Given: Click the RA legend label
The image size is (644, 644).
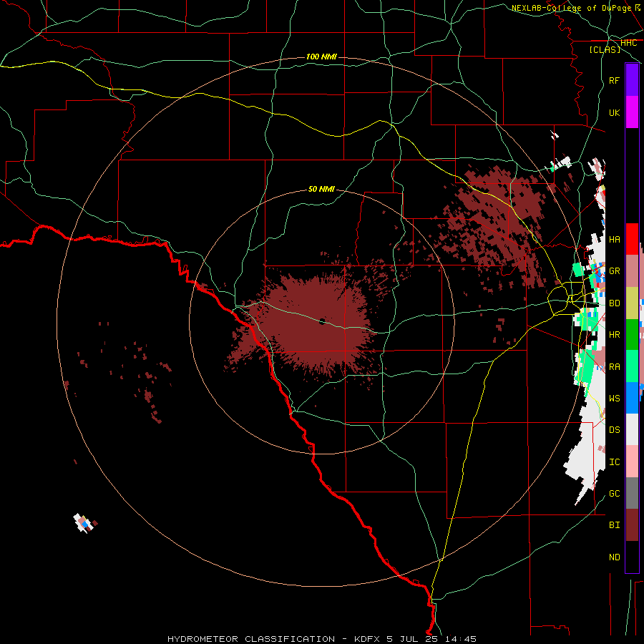Looking at the screenshot, I should [x=614, y=366].
